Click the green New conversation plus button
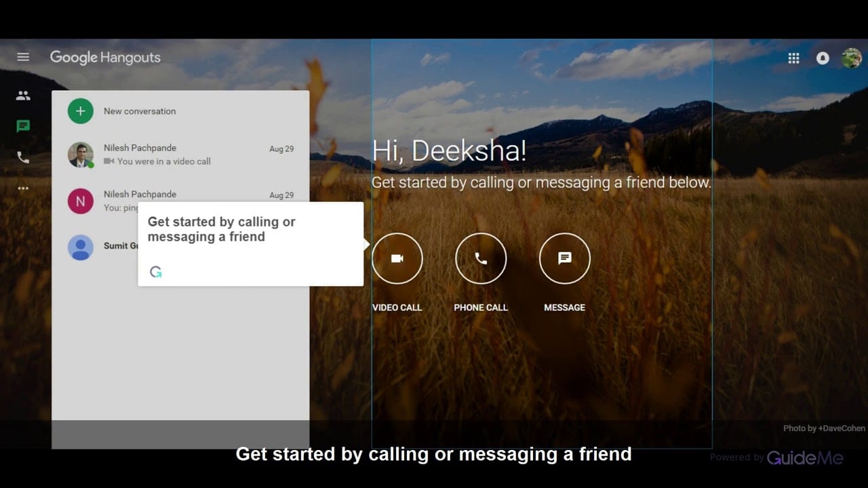The height and width of the screenshot is (488, 868). (x=80, y=111)
